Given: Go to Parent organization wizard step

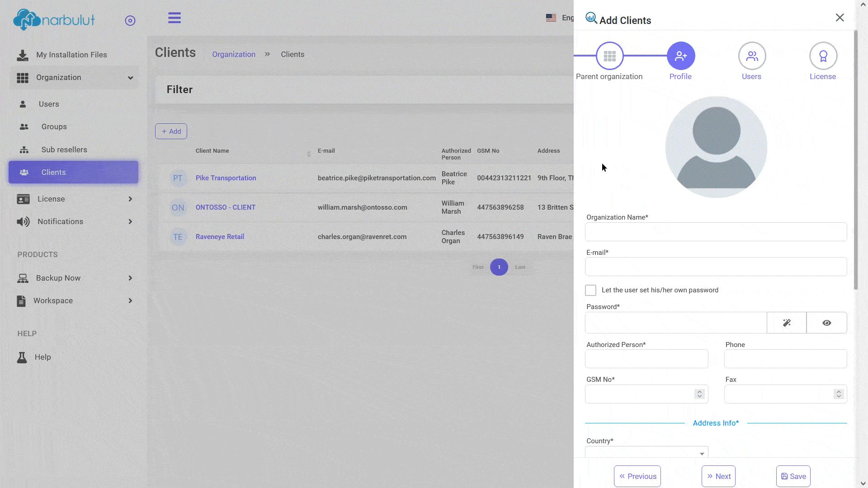Looking at the screenshot, I should 609,56.
